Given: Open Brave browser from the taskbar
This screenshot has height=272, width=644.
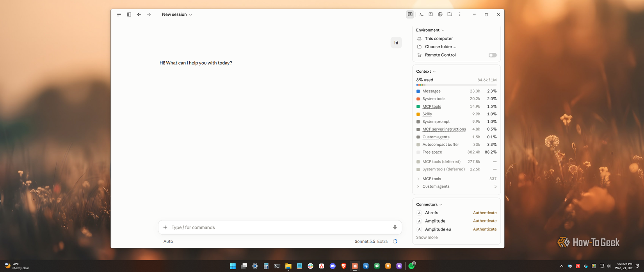Looking at the screenshot, I should point(344,266).
